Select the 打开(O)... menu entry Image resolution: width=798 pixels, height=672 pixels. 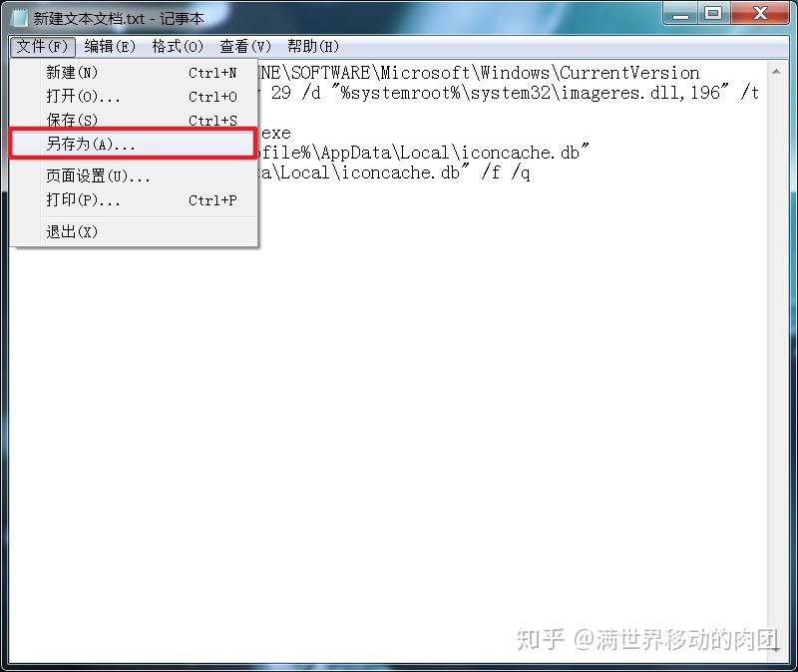tap(134, 96)
